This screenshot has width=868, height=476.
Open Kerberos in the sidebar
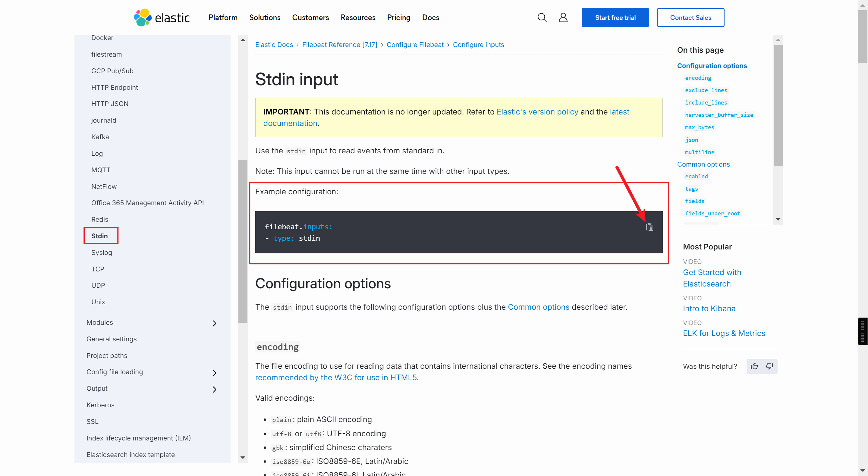[x=100, y=405]
